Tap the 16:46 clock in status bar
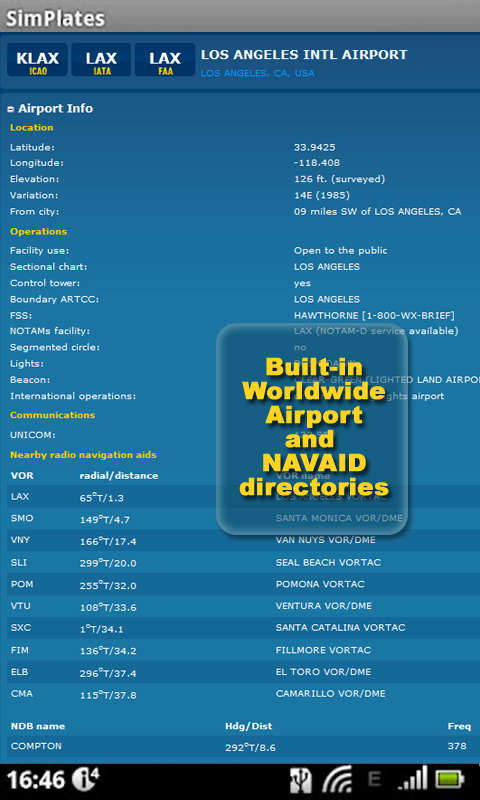 coord(36,781)
